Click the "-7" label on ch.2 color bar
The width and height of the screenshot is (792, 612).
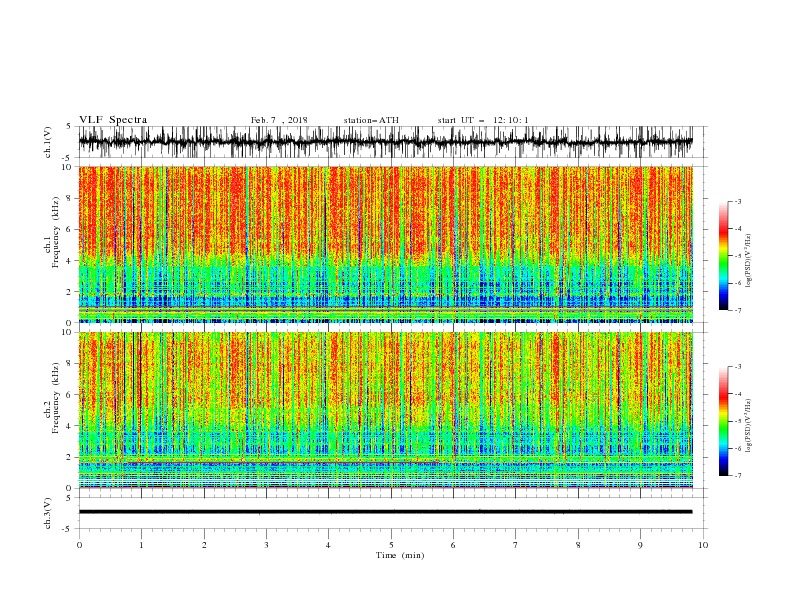[737, 475]
